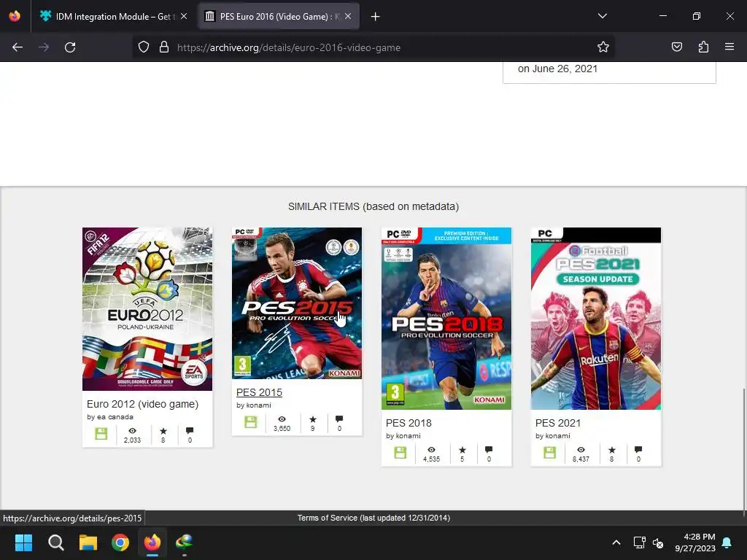Viewport: 747px width, 560px height.
Task: Close the PES Euro 2016 tab
Action: [348, 16]
